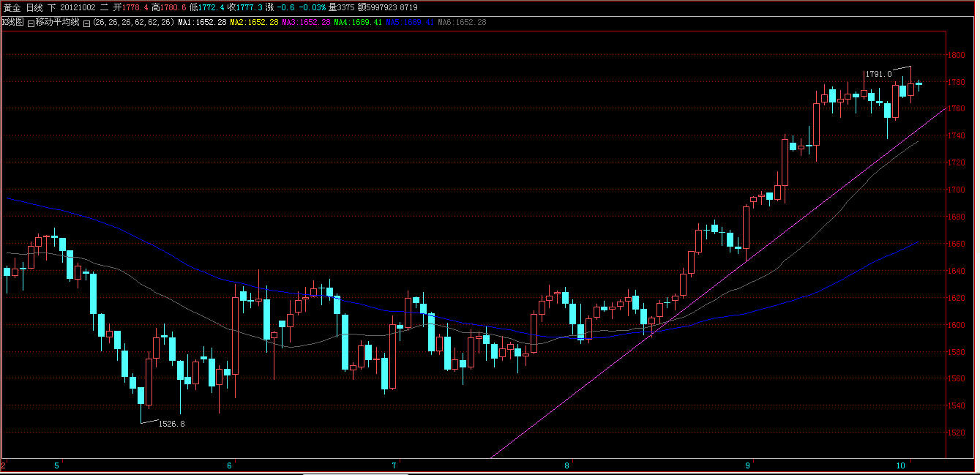
Task: Click the month 10 label on time axis
Action: pos(902,465)
